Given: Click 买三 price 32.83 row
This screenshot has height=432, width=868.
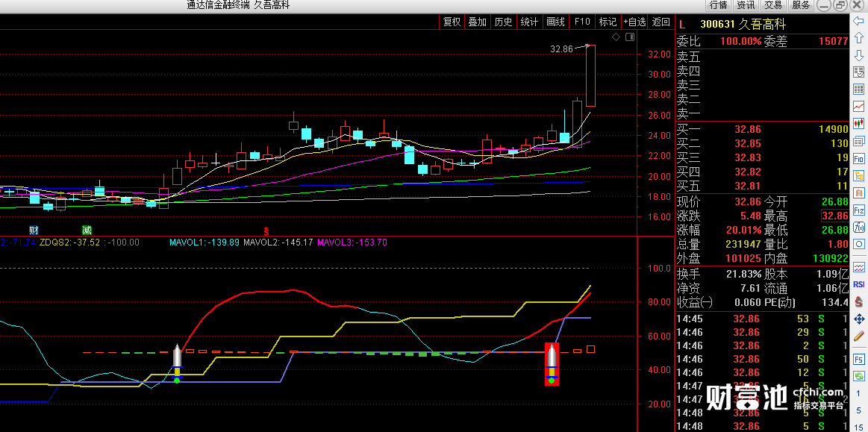Looking at the screenshot, I should [x=762, y=157].
